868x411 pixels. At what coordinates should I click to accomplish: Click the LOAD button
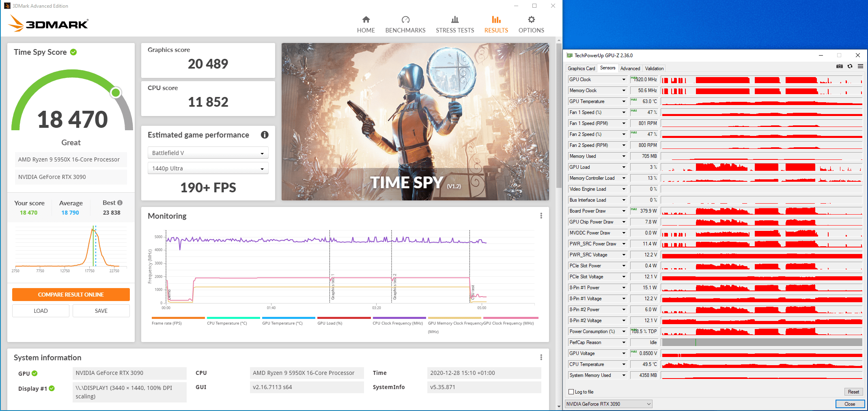pos(41,311)
